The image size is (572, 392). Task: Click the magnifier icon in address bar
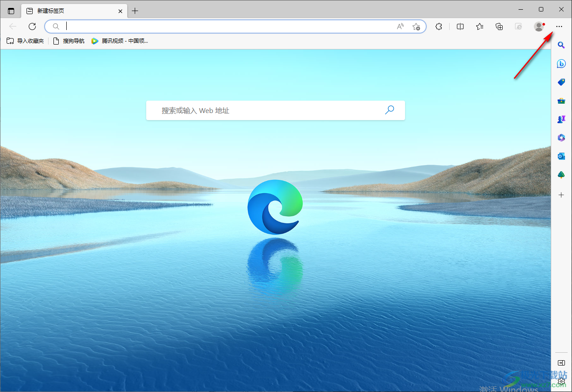click(56, 26)
